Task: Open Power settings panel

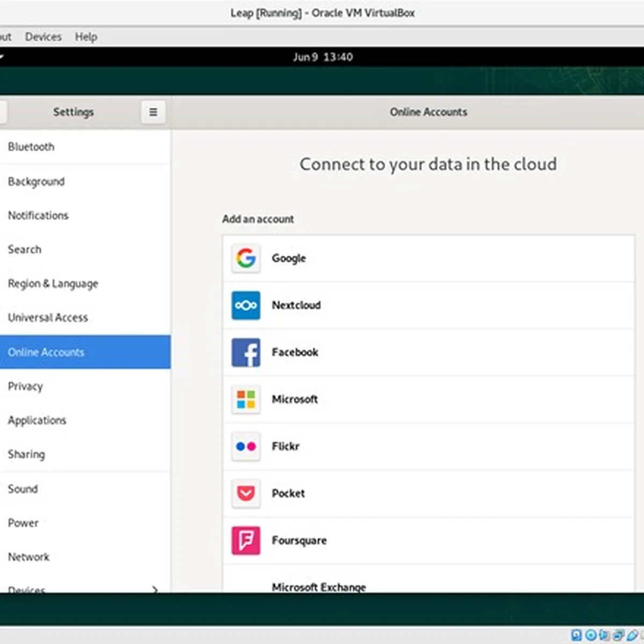Action: tap(85, 523)
